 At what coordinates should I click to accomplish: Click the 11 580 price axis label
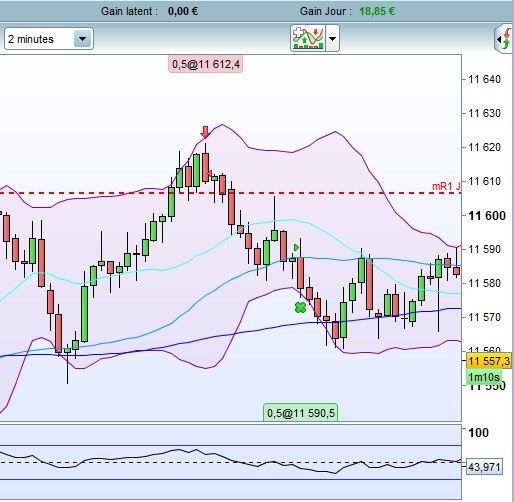pyautogui.click(x=485, y=283)
